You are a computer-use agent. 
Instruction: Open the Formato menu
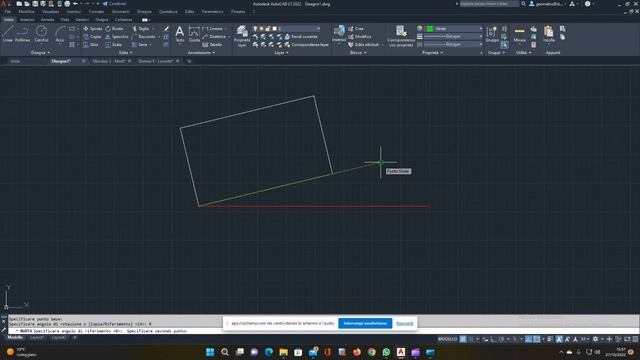click(96, 12)
